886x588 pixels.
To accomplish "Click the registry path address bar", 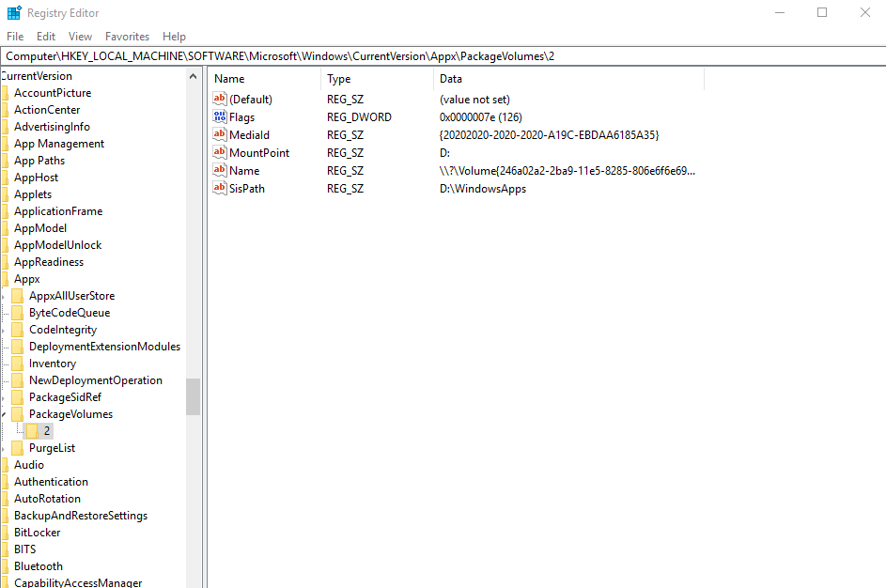I will (x=442, y=56).
